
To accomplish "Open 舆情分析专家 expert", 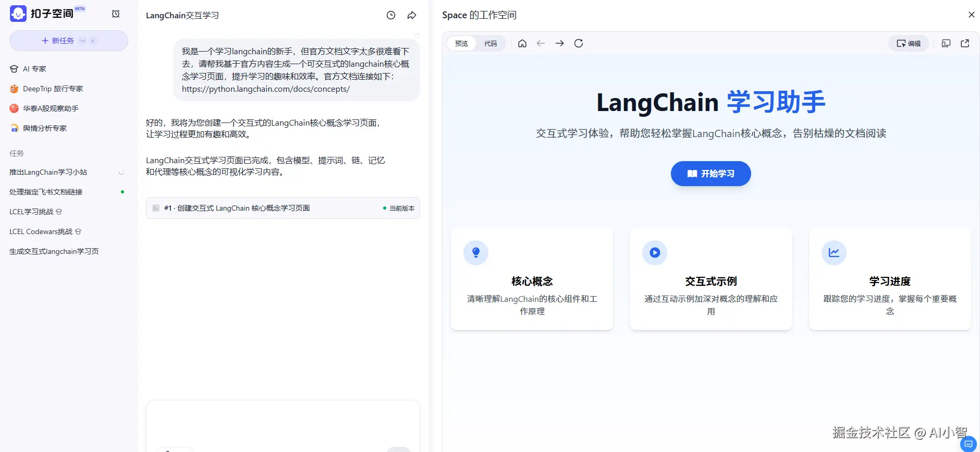I will (x=45, y=128).
